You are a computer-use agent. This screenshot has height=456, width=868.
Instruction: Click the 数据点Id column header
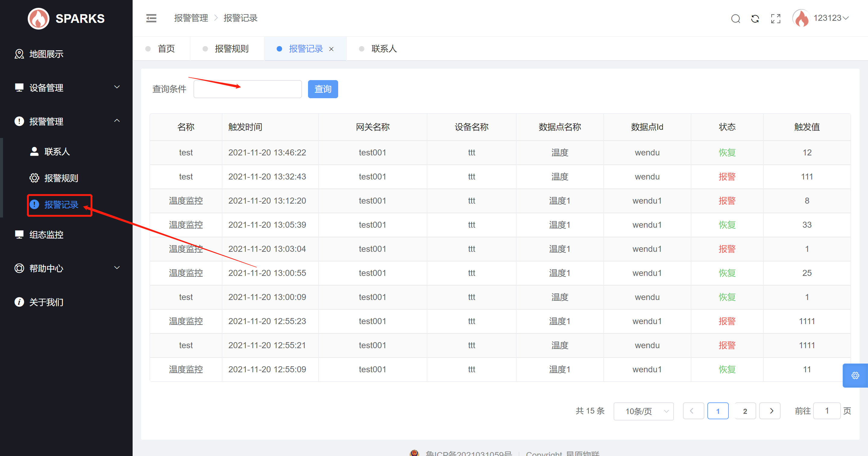647,127
